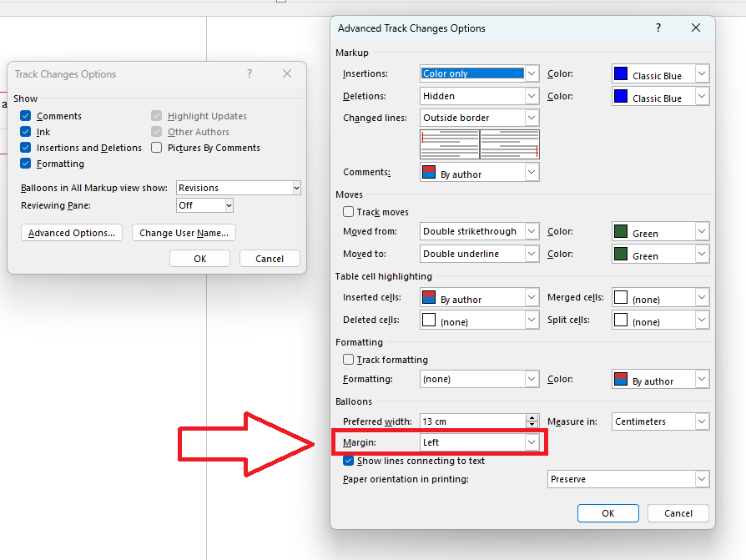
Task: Open the Deletions markup style dropdown
Action: 480,96
